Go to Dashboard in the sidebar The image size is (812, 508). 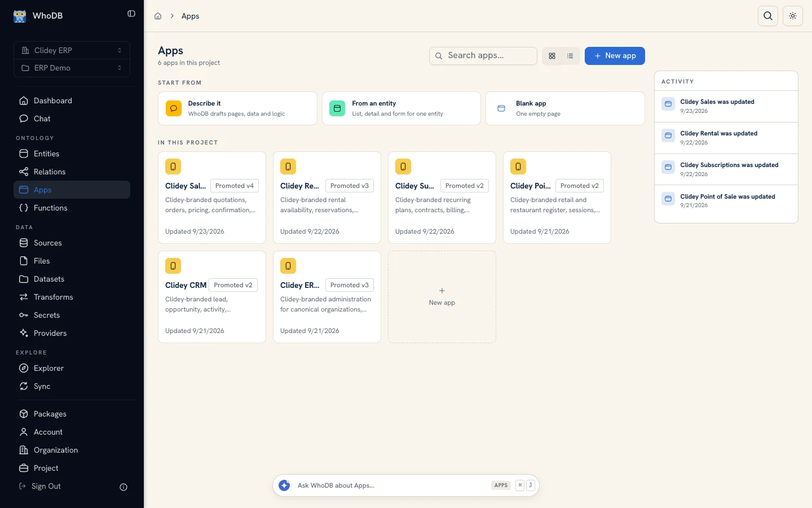72,100
